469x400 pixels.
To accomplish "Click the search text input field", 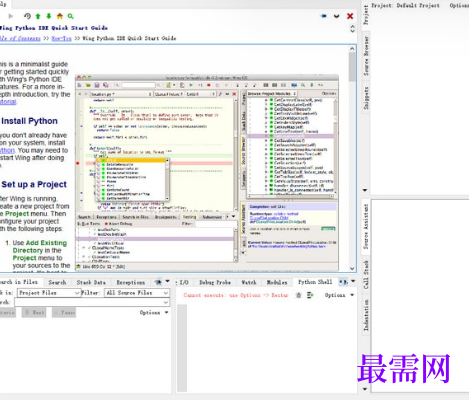I will point(92,302).
